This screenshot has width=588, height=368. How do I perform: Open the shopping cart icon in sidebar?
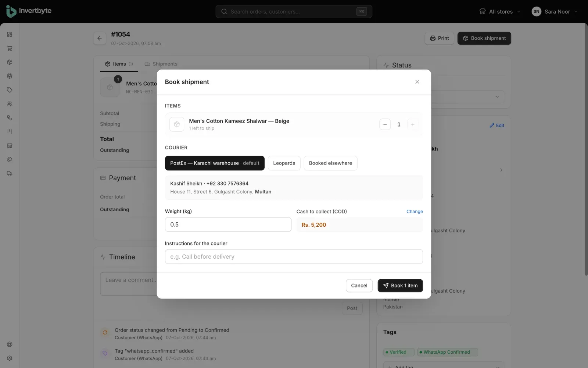pyautogui.click(x=10, y=48)
